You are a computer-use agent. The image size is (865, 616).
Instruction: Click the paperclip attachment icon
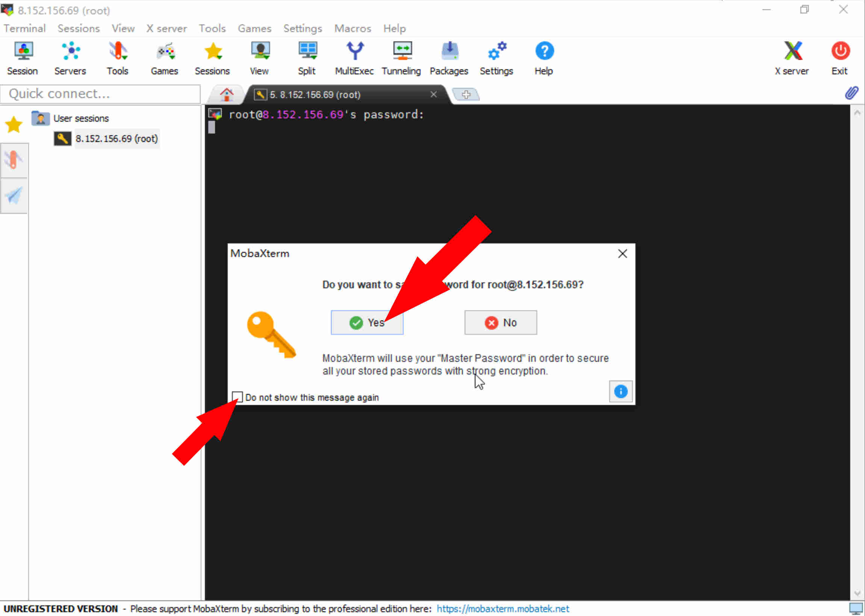click(852, 93)
